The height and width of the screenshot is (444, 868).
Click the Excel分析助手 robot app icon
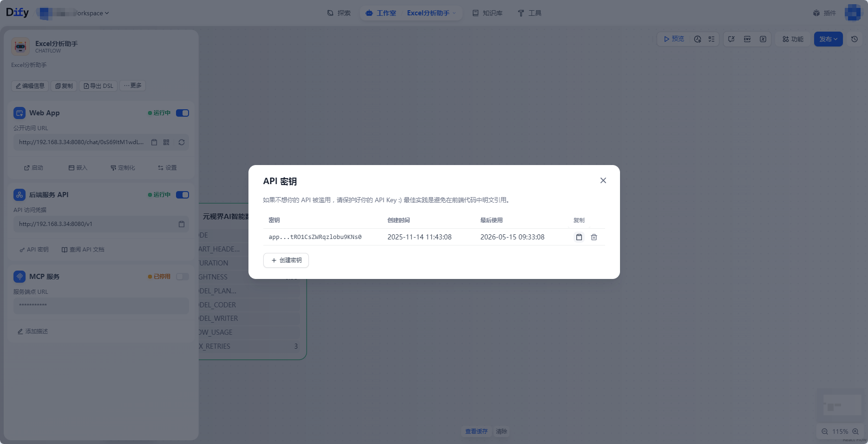tap(20, 46)
